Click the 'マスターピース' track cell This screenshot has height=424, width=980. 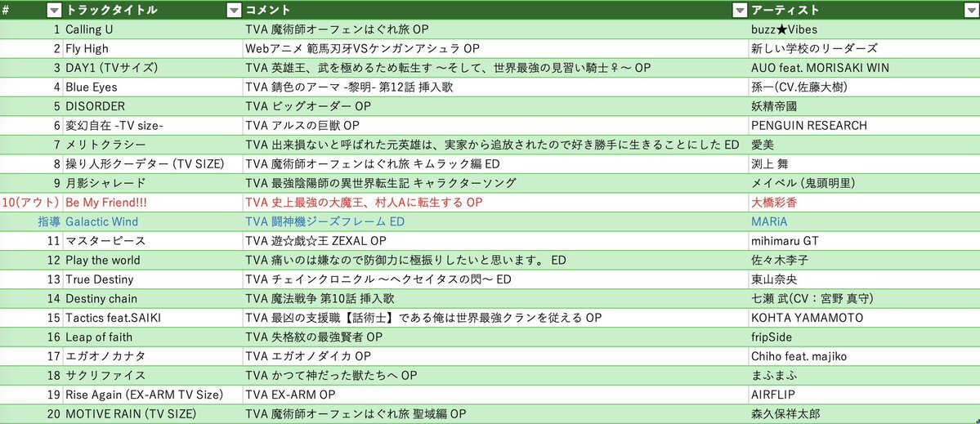152,241
